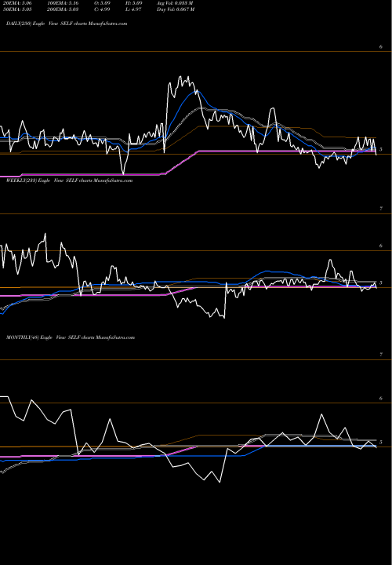
Task: Click the lowest trough on monthly price line
Action: click(220, 482)
